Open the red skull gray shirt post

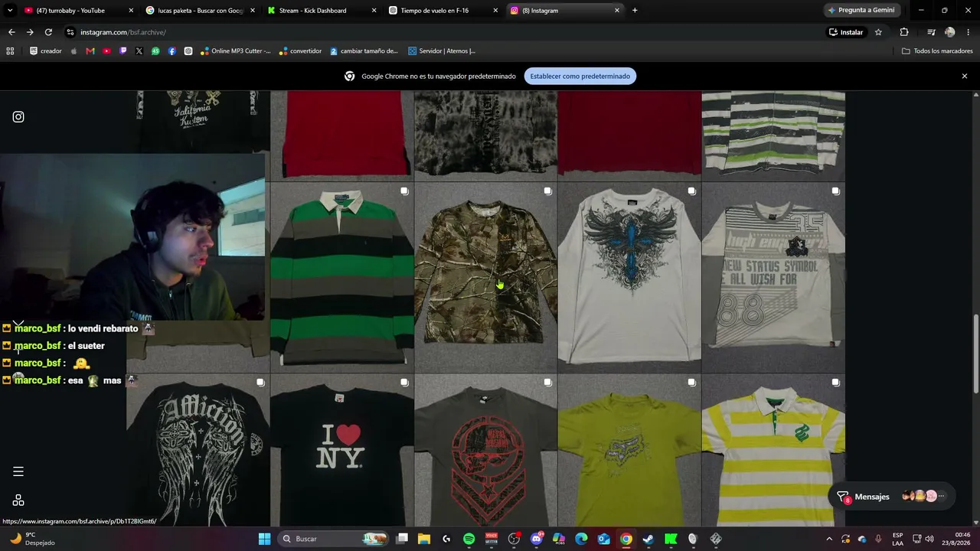485,450
